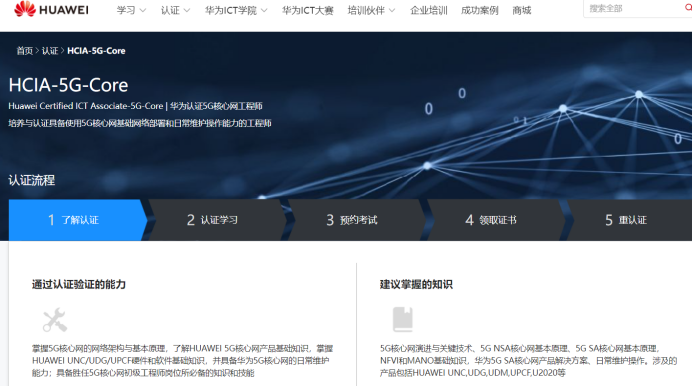Click the 认证流程 heading
Image resolution: width=692 pixels, height=387 pixels.
pos(32,180)
